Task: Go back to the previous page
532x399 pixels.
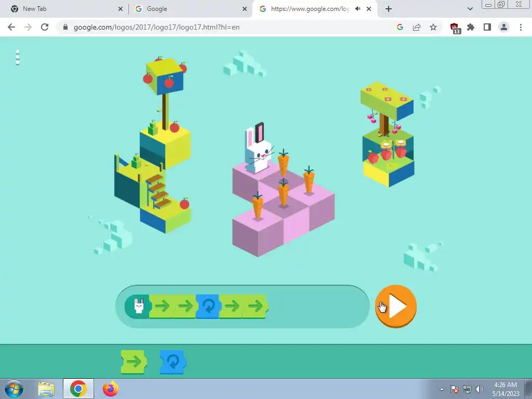Action: tap(11, 27)
